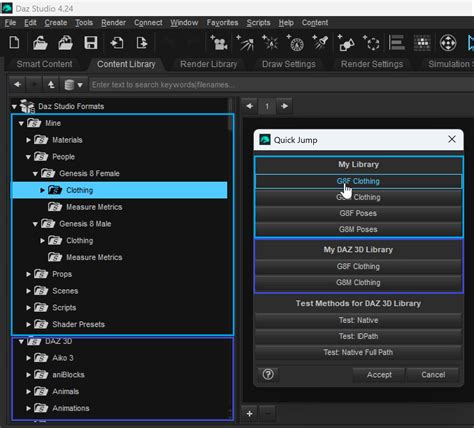Open the database options dropdown arrow
Viewport: 474px width, 428px height.
[80, 85]
